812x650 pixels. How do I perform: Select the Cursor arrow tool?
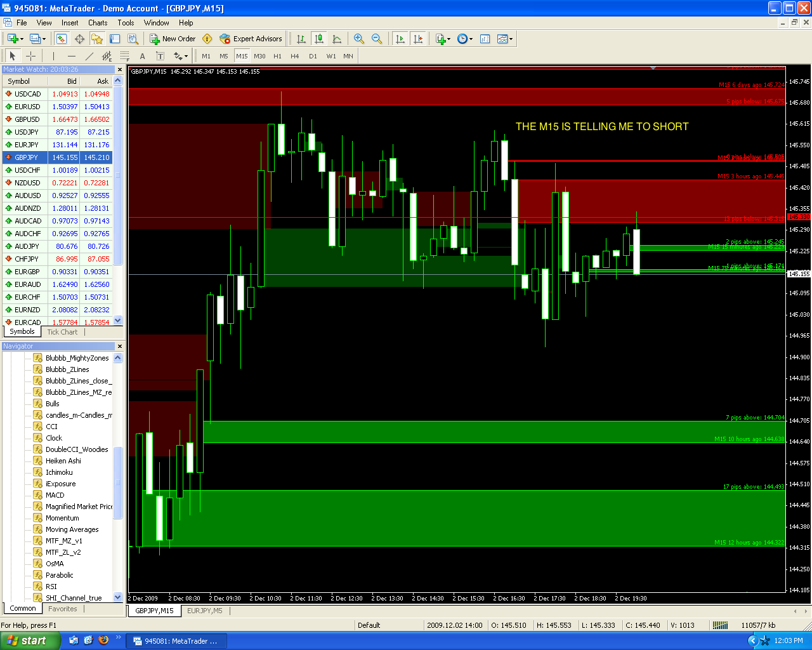(12, 56)
